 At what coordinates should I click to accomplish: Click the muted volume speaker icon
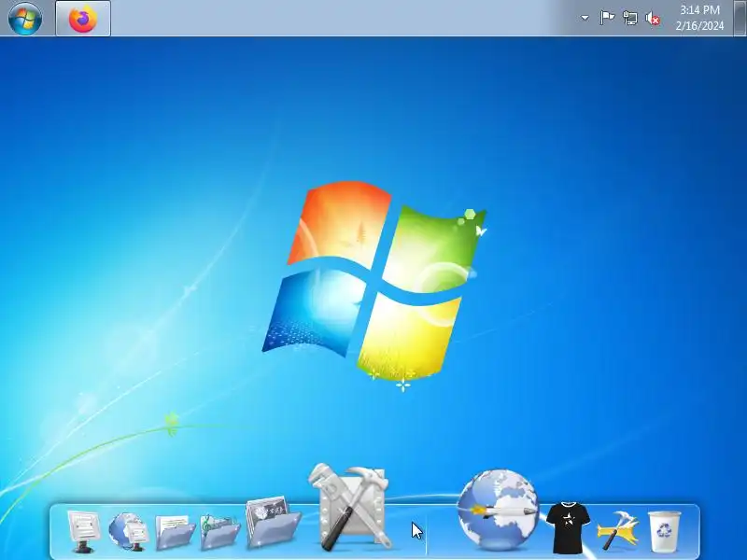(653, 19)
